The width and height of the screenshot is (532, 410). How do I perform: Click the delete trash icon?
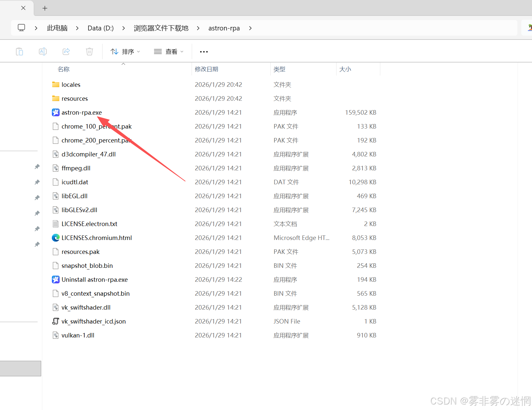(89, 51)
